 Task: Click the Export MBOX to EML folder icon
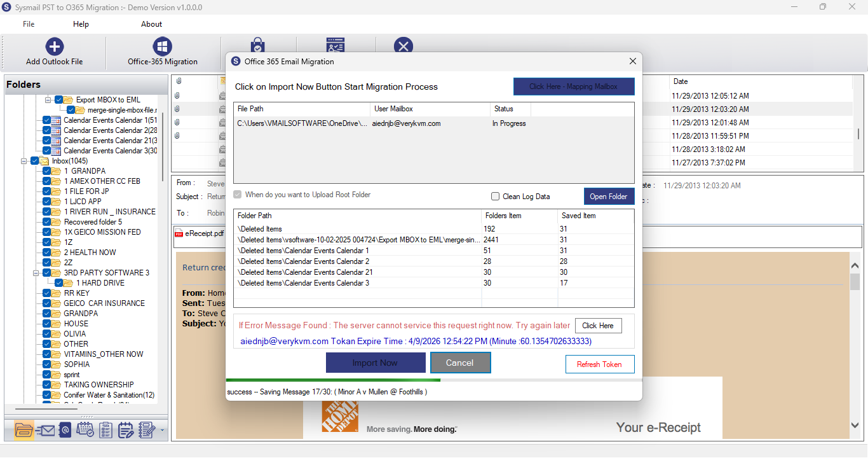[x=69, y=100]
